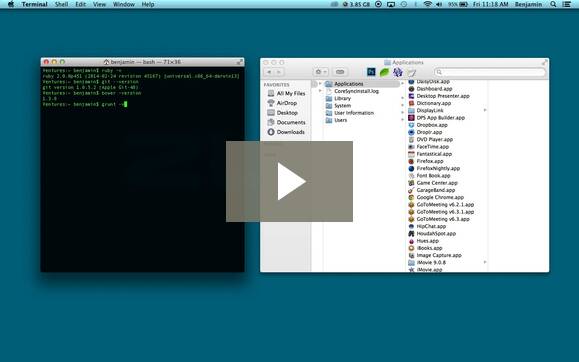This screenshot has height=362, width=579.
Task: Select FaceTime.app in the list
Action: coord(429,147)
